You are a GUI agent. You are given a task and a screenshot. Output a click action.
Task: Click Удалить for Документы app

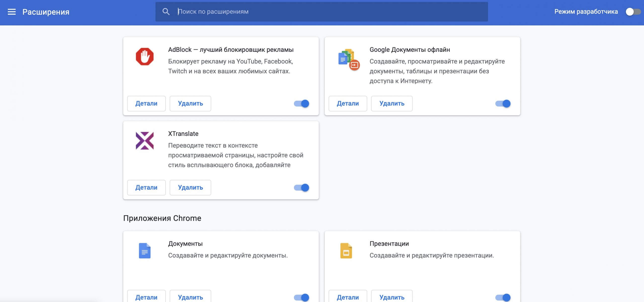pyautogui.click(x=190, y=296)
